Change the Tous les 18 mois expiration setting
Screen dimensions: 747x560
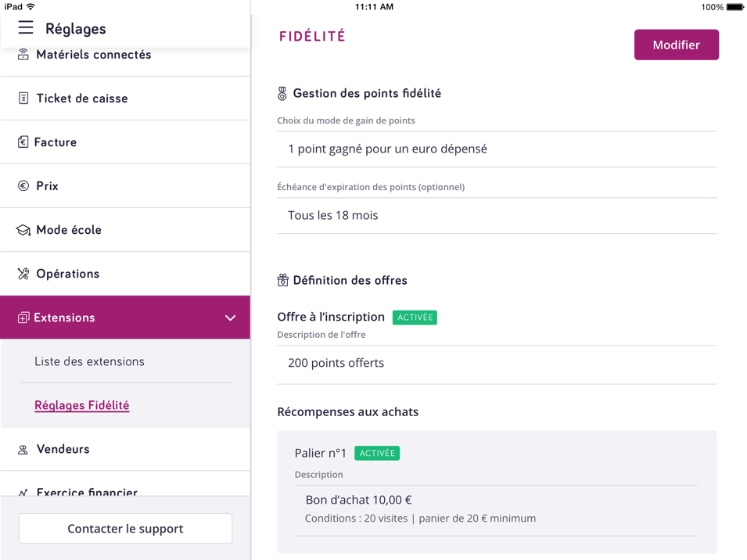coord(496,215)
